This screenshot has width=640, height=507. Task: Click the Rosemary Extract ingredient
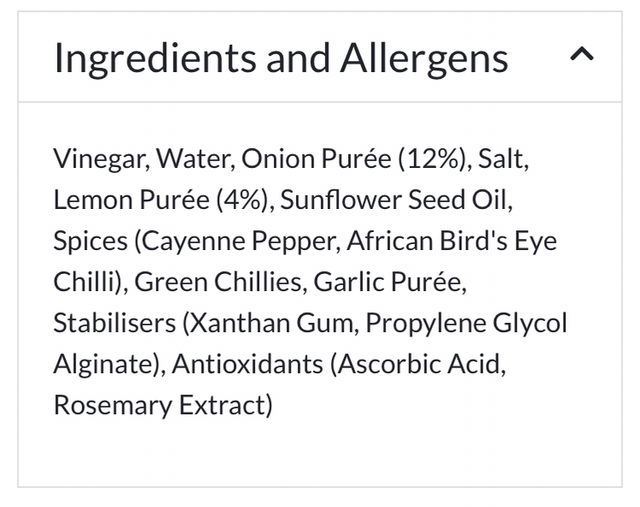[161, 406]
